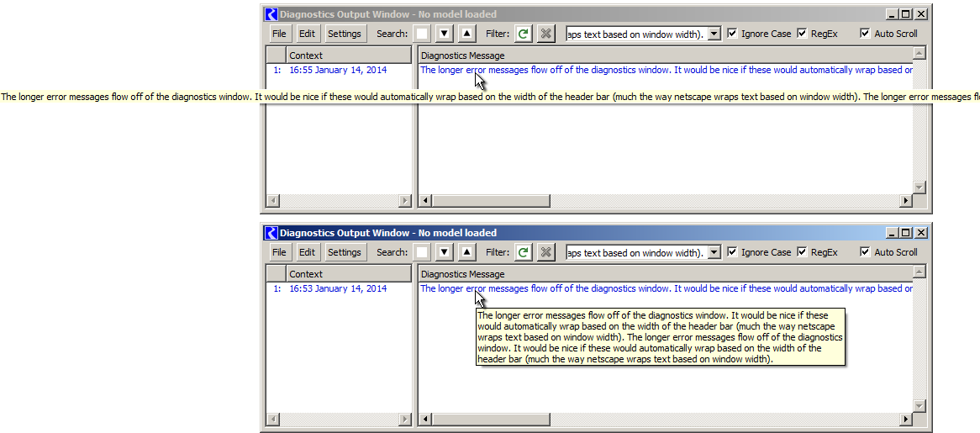The image size is (980, 433).
Task: Search upward arrow in bottom window
Action: click(466, 252)
